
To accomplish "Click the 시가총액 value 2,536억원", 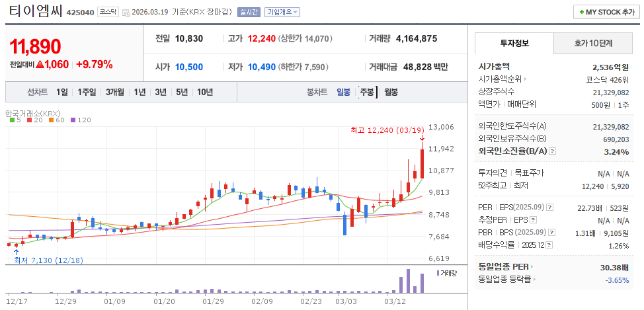I will click(611, 67).
